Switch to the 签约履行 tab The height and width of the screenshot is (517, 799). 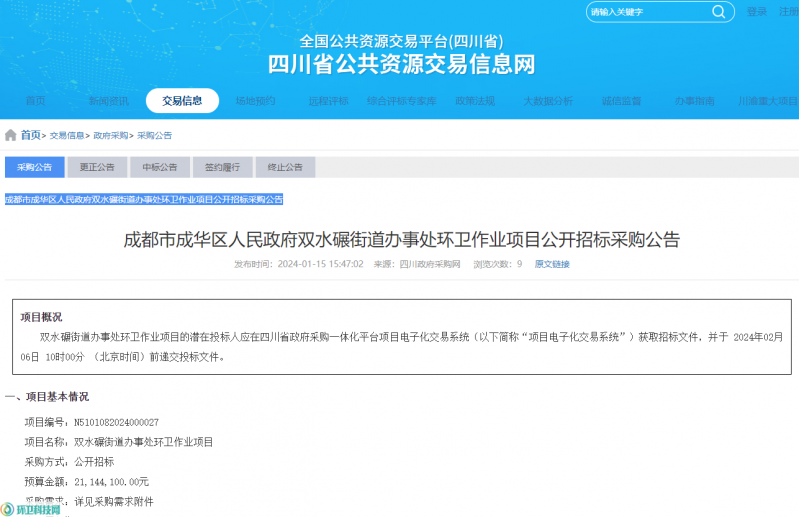pos(223,167)
